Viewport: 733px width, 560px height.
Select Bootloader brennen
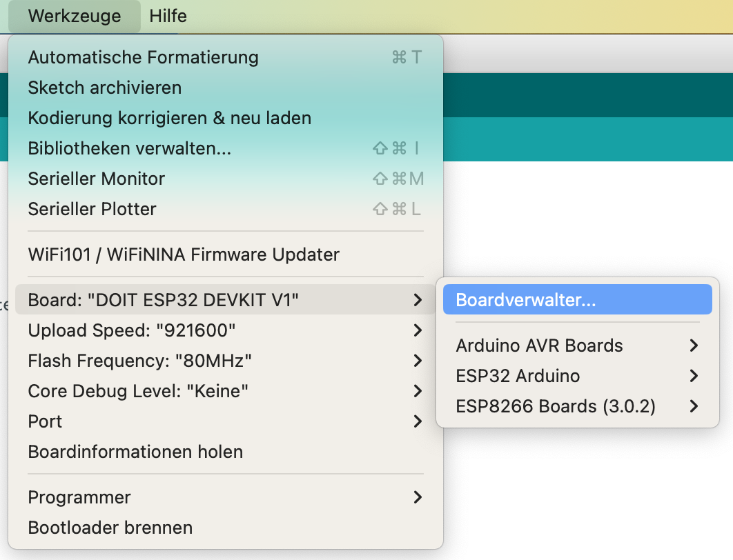[x=110, y=528]
